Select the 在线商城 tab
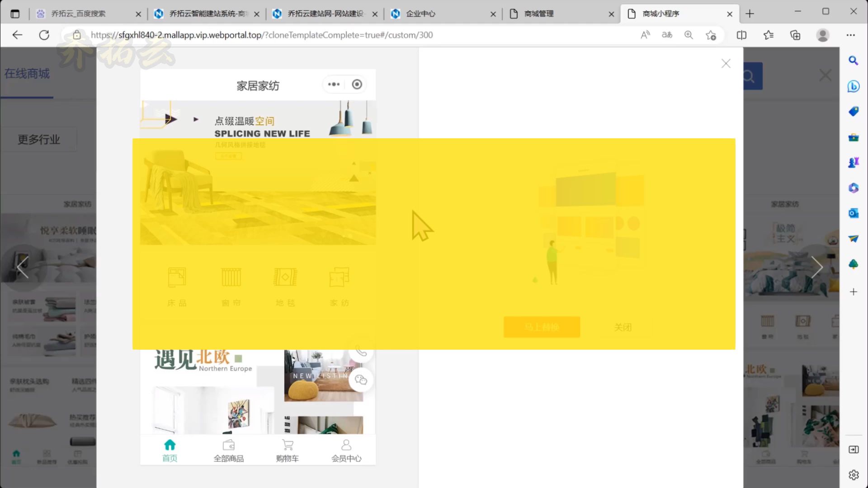This screenshot has width=868, height=488. [x=27, y=74]
